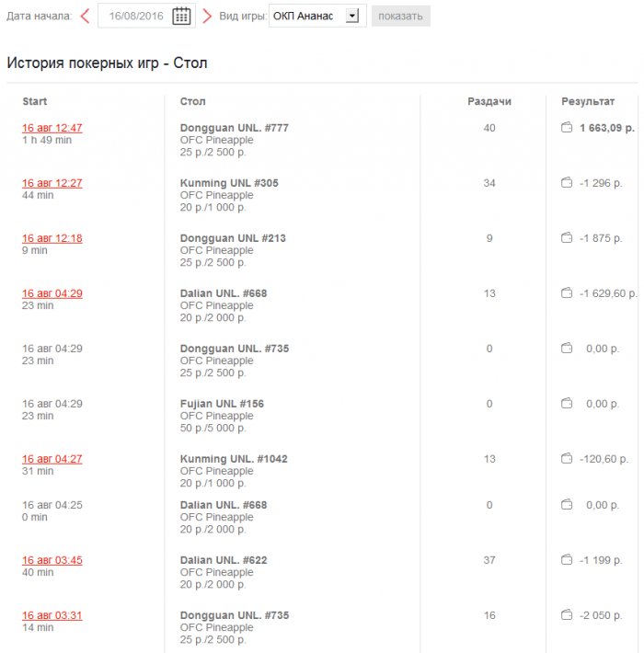Click wallet icon beside -1 199 р. result
This screenshot has width=644, height=653.
pyautogui.click(x=567, y=559)
